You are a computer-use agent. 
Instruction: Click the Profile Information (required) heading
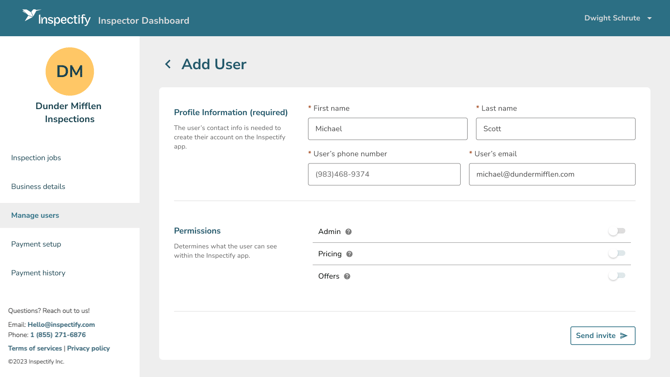pos(231,112)
